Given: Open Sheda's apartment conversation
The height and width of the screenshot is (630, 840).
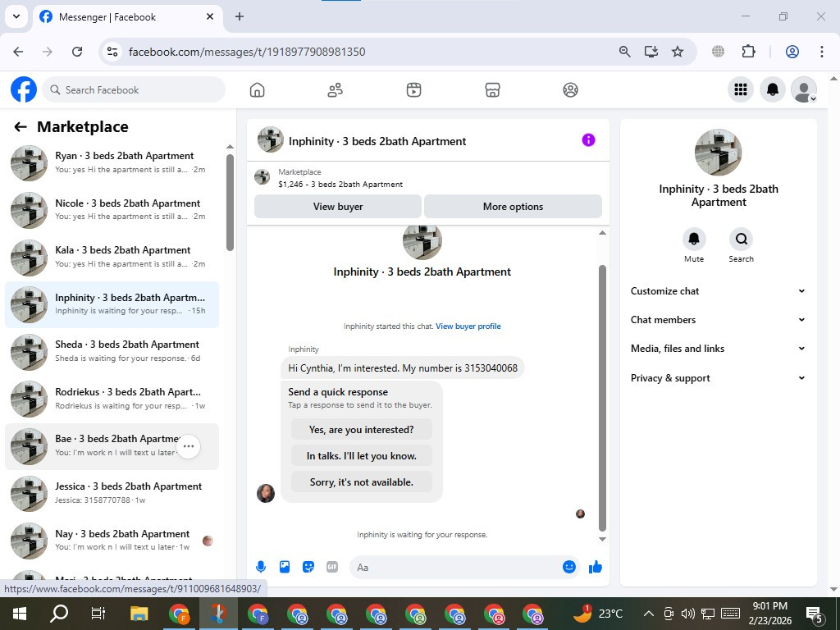Looking at the screenshot, I should 112,351.
